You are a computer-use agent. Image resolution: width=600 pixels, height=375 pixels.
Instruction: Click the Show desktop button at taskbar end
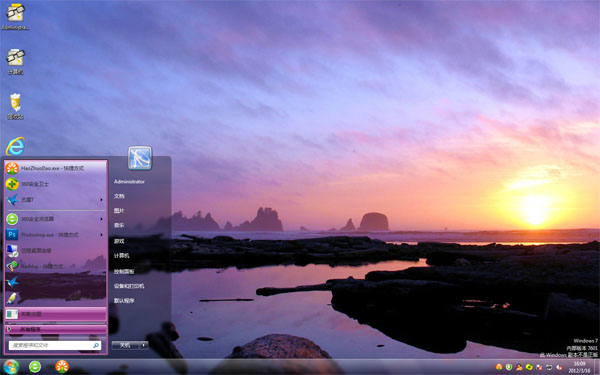click(x=597, y=367)
